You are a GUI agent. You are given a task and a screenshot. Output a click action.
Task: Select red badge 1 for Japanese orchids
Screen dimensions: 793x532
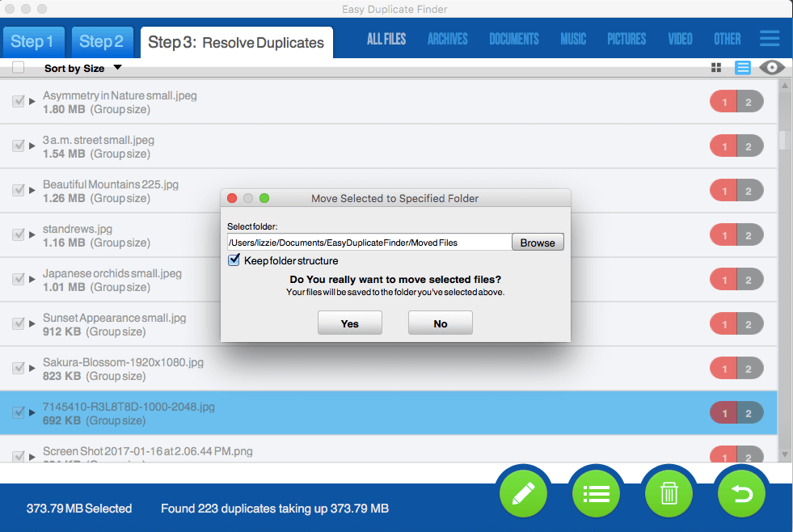tap(723, 280)
